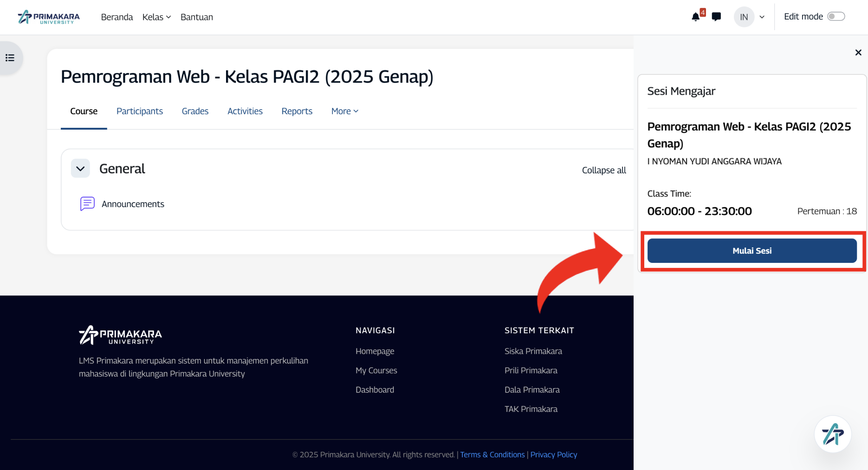Open the Reports tab
Viewport: 868px width, 470px height.
tap(297, 111)
